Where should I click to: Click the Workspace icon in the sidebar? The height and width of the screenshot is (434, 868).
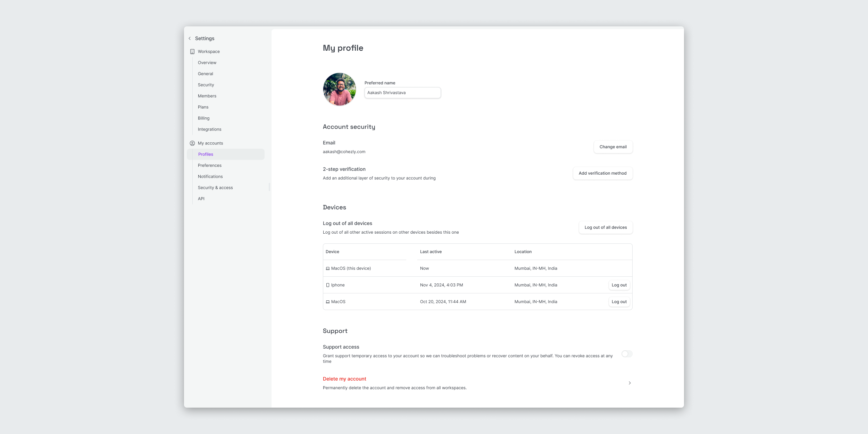click(x=192, y=51)
